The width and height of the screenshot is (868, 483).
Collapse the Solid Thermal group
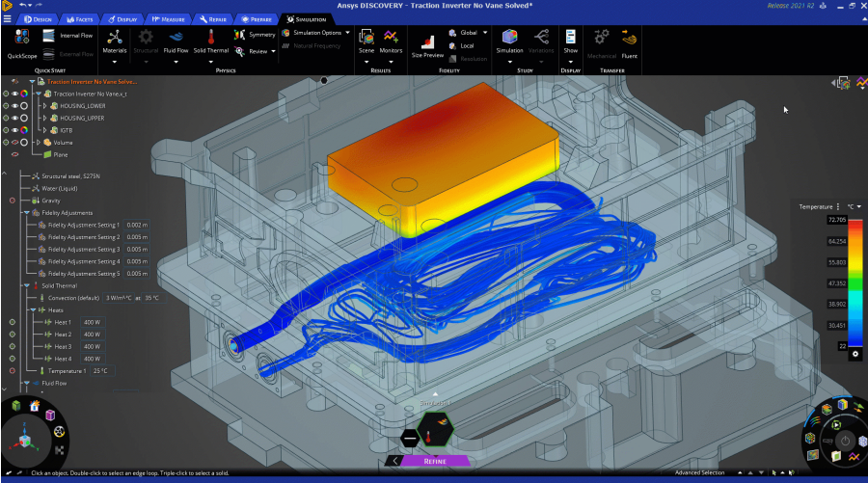[x=26, y=285]
